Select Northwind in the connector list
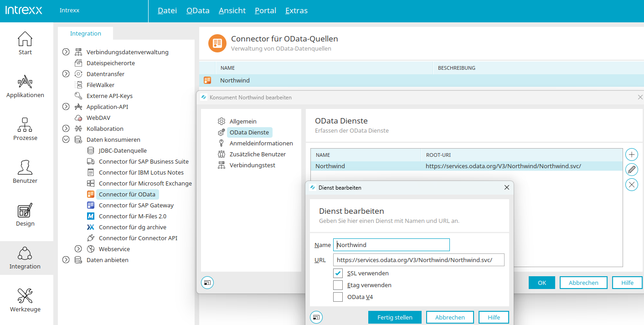644x325 pixels. pos(422,80)
